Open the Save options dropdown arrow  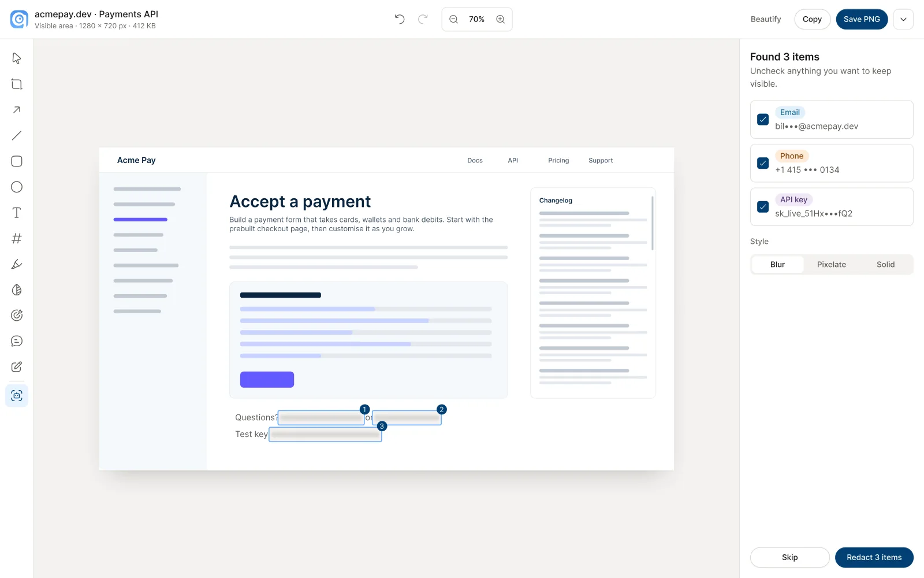pos(903,19)
